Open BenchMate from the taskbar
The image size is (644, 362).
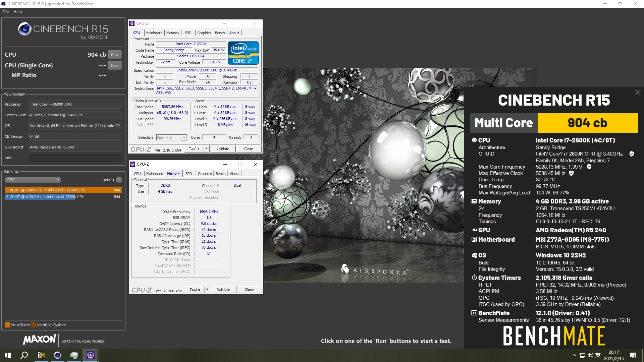point(41,355)
